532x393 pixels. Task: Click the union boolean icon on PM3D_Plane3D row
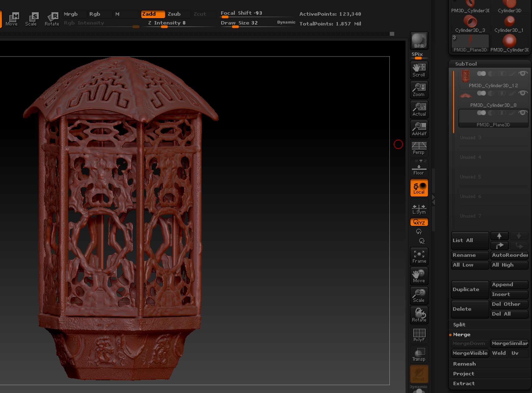(x=481, y=113)
